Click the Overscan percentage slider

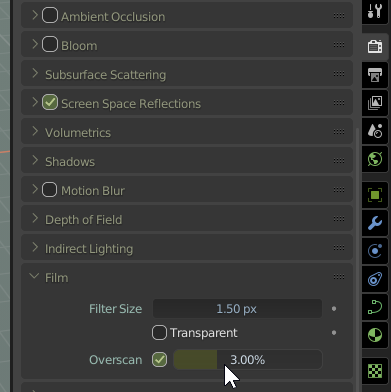248,360
